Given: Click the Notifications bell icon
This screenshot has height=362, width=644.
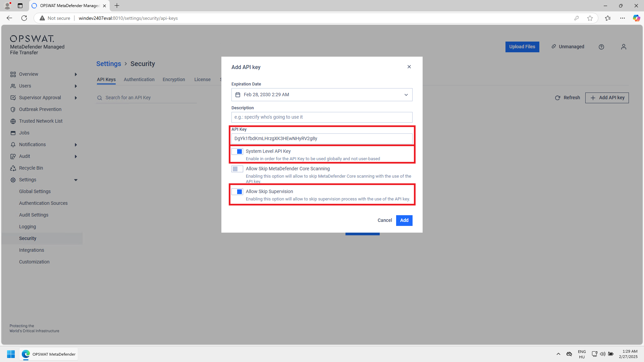Looking at the screenshot, I should click(13, 145).
